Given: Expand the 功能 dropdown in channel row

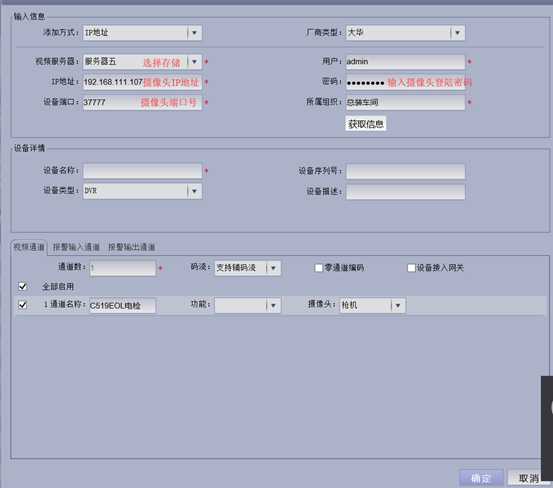Looking at the screenshot, I should 273,305.
